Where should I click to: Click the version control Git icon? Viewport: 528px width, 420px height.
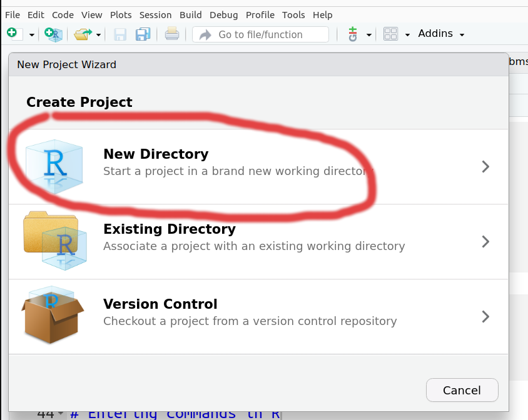[353, 34]
